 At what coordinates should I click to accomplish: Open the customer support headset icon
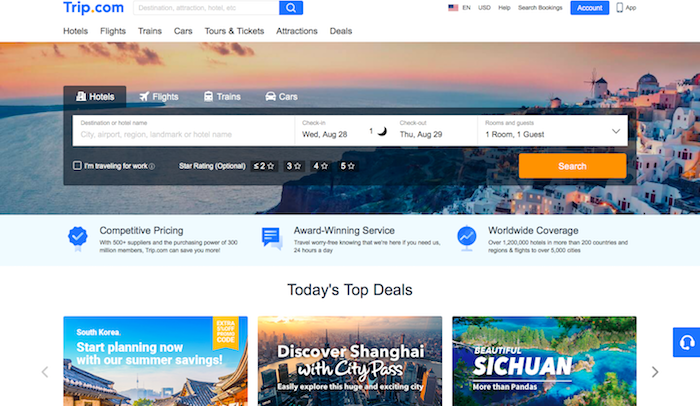click(x=687, y=342)
